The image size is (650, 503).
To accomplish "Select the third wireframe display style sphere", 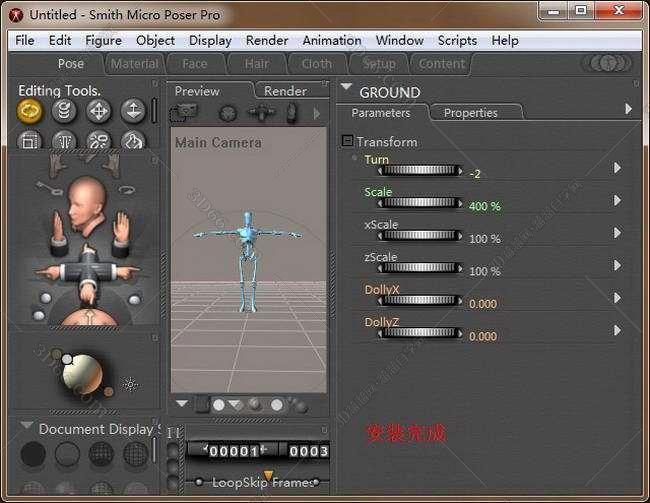I will (x=101, y=454).
